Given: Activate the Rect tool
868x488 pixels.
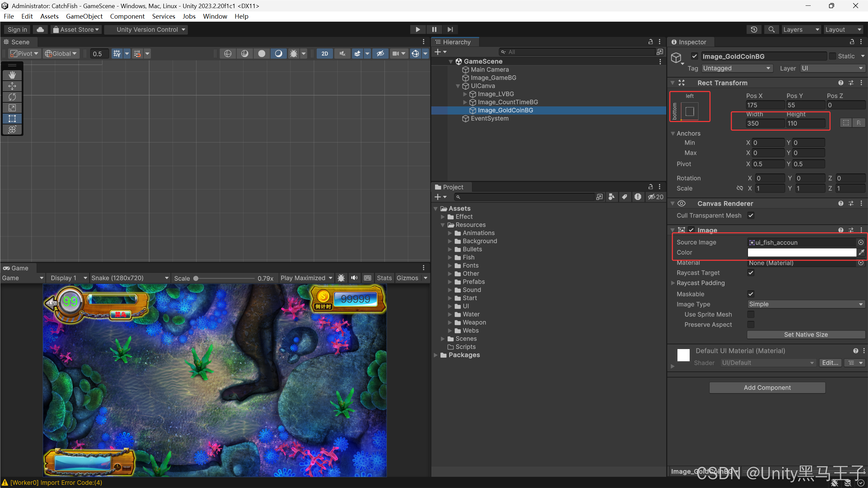Looking at the screenshot, I should (x=12, y=119).
